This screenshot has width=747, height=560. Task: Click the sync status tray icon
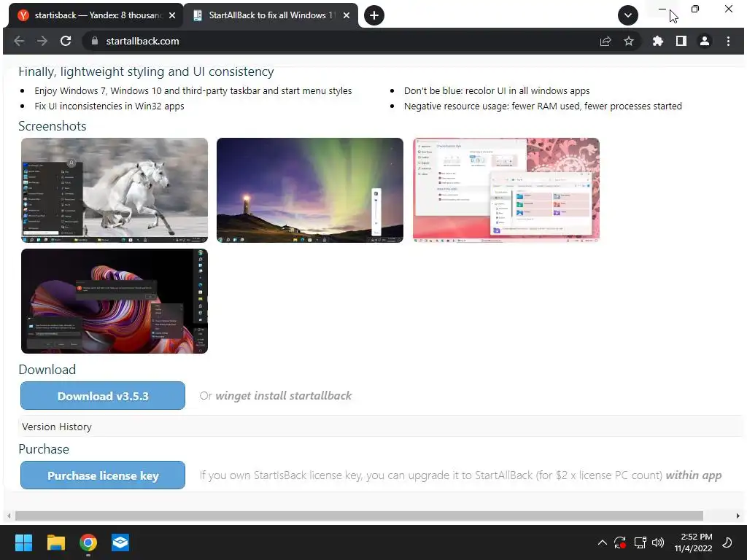point(620,542)
